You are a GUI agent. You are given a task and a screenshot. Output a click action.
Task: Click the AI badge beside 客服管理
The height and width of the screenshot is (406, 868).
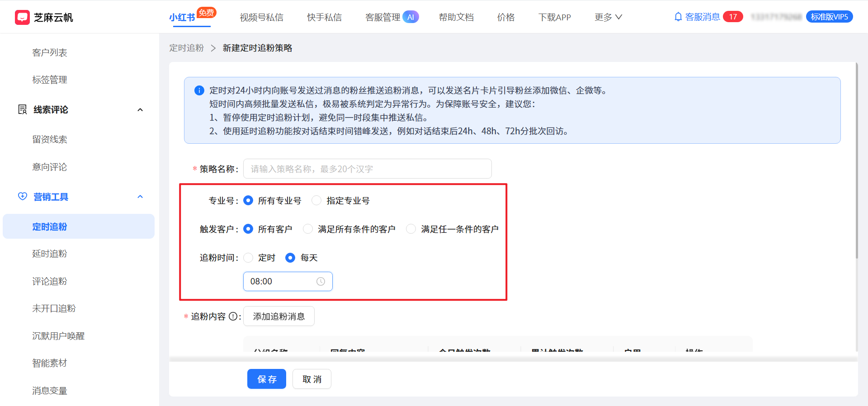pyautogui.click(x=410, y=17)
